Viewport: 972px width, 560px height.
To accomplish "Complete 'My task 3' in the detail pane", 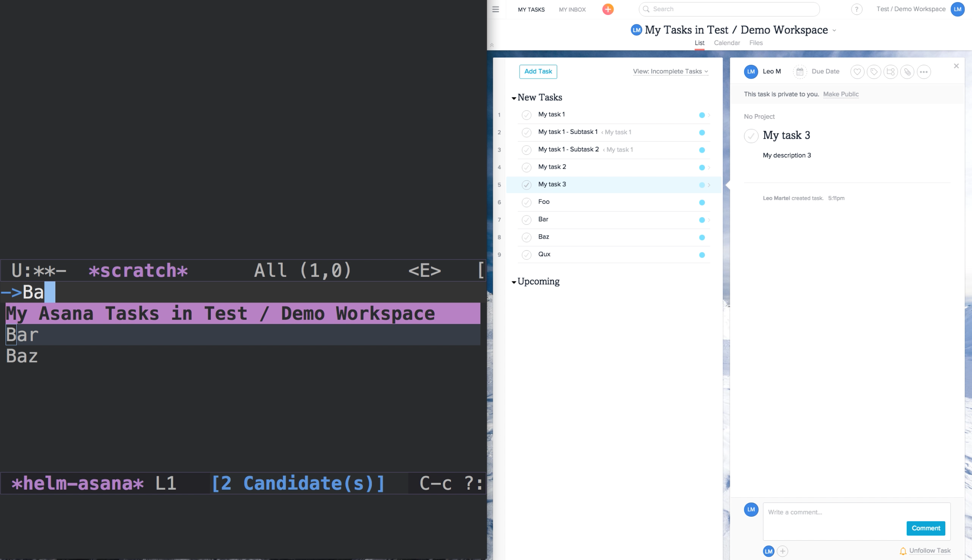I will pos(751,136).
